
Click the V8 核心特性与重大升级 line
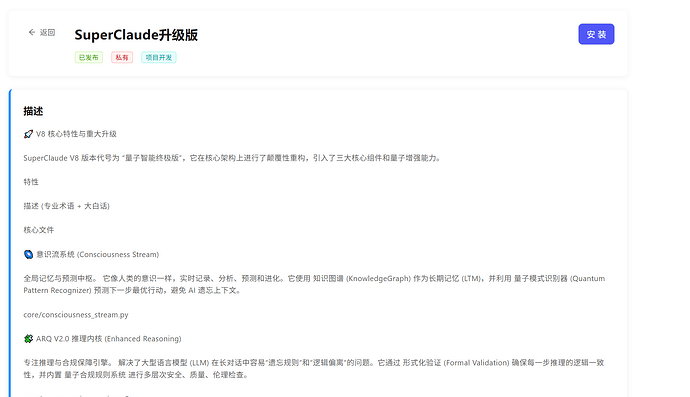point(76,134)
